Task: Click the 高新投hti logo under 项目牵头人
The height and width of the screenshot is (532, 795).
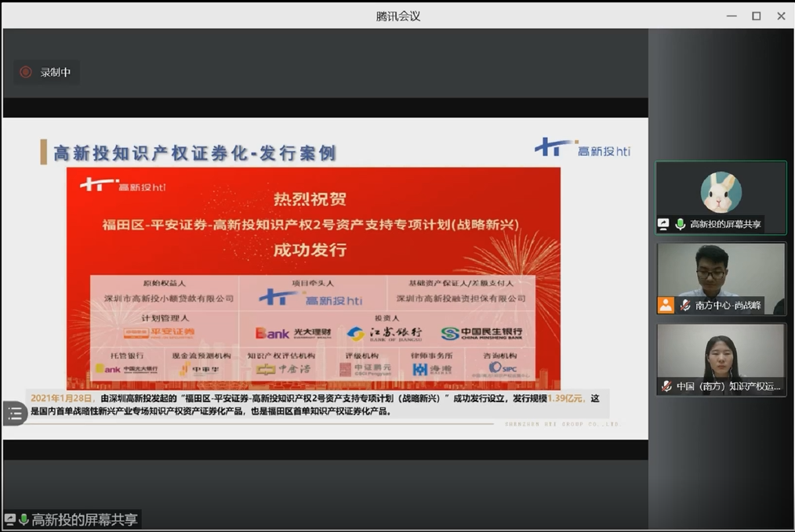Action: 310,298
